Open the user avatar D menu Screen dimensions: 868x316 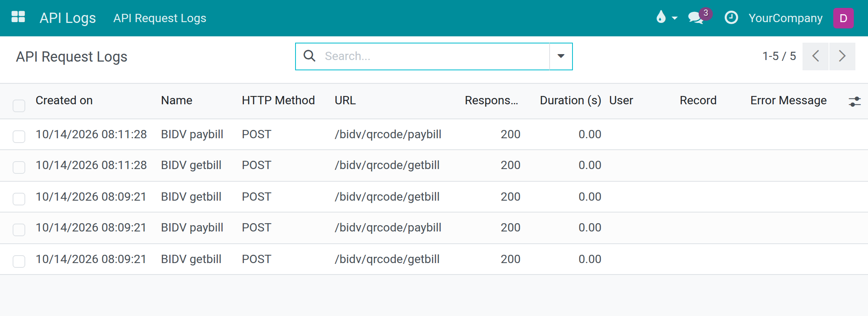tap(843, 18)
